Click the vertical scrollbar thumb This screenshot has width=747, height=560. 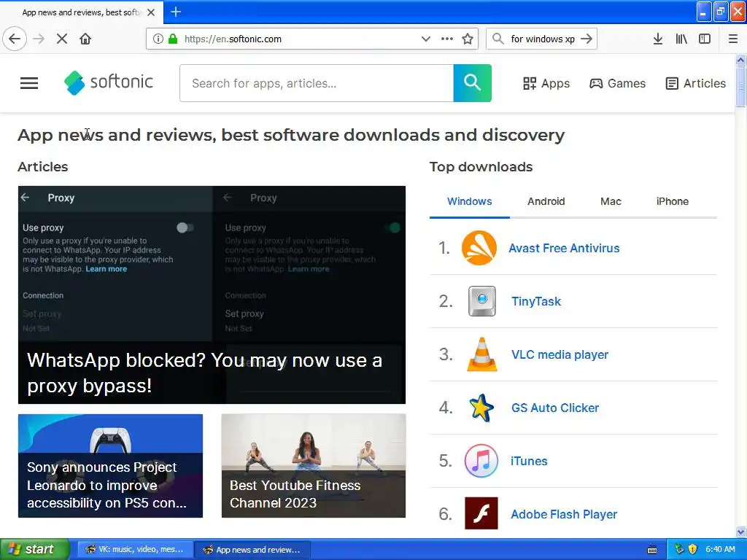[x=740, y=87]
